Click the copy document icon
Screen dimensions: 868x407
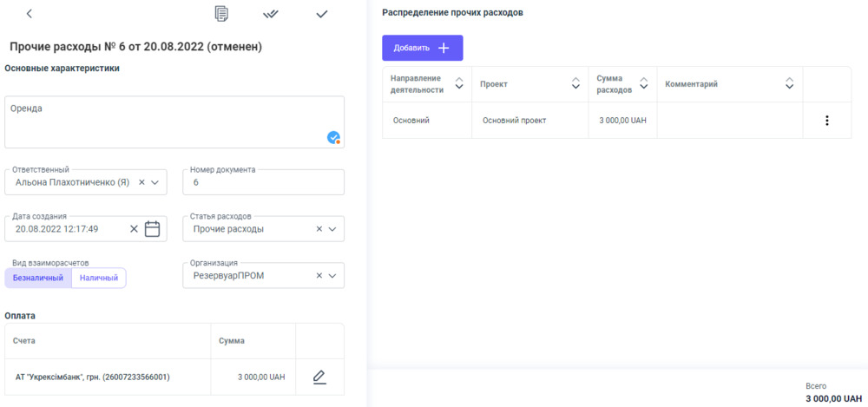(222, 14)
